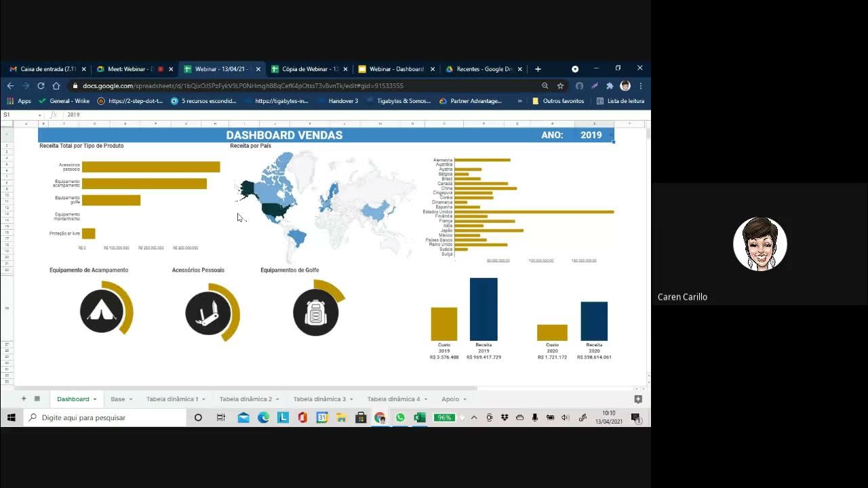Open Tabela dinâmica 1 tab menu arrow
The height and width of the screenshot is (488, 868).
(204, 399)
